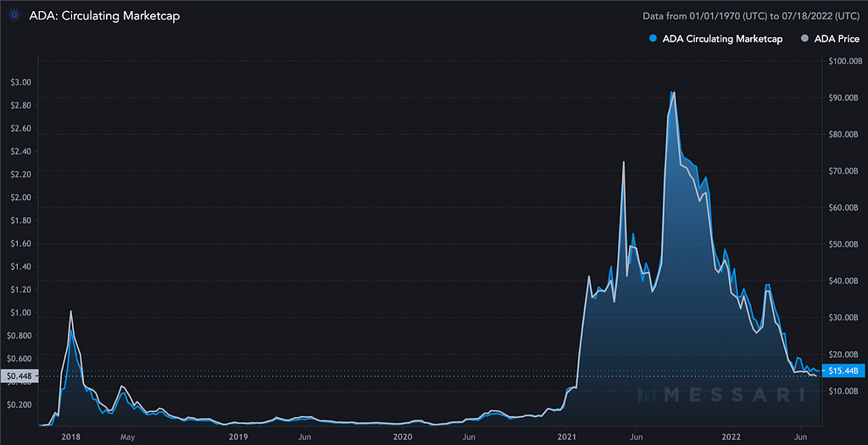Click the $40.00B marketcap axis label
Screen dimensions: 868x445
843,281
